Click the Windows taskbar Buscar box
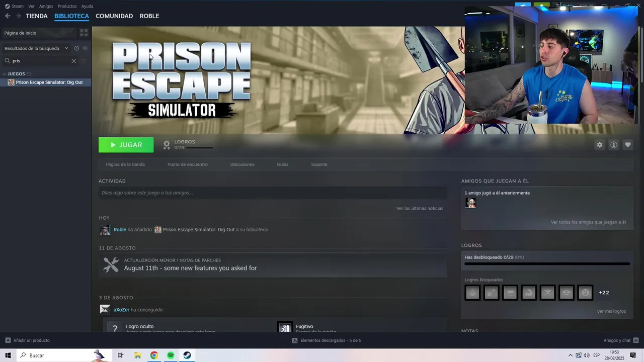 [x=64, y=355]
